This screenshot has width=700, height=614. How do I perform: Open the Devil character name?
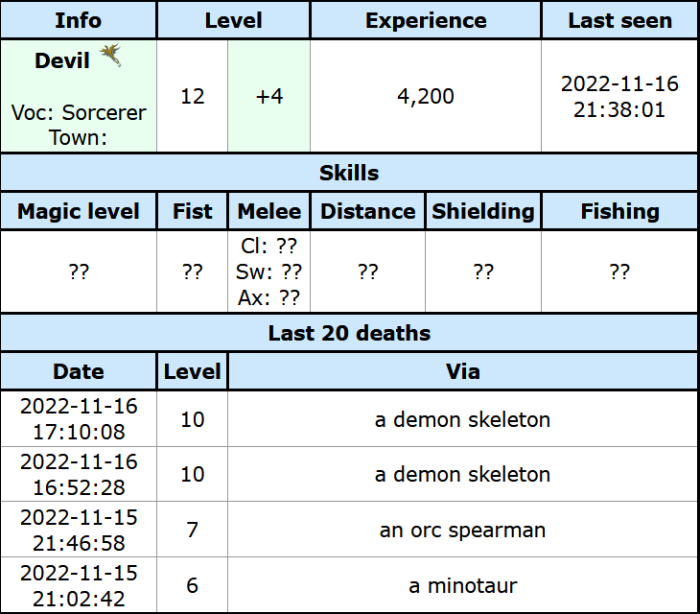(62, 60)
